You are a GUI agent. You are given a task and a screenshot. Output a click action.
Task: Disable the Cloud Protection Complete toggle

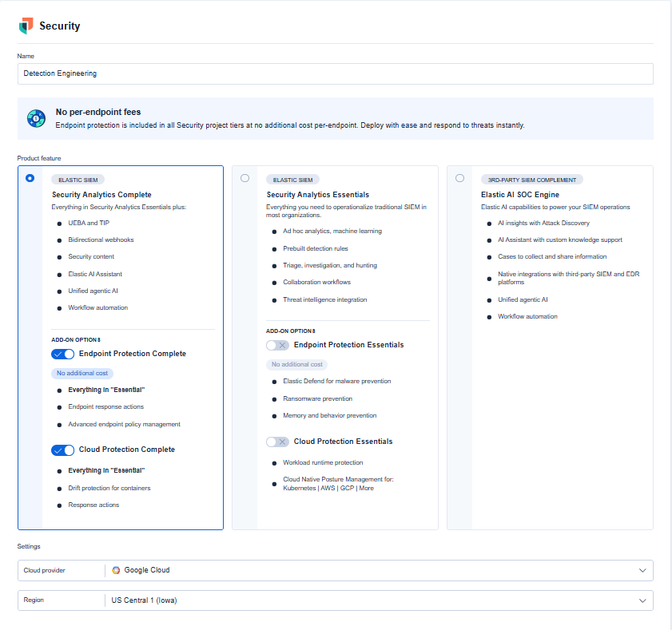click(62, 450)
